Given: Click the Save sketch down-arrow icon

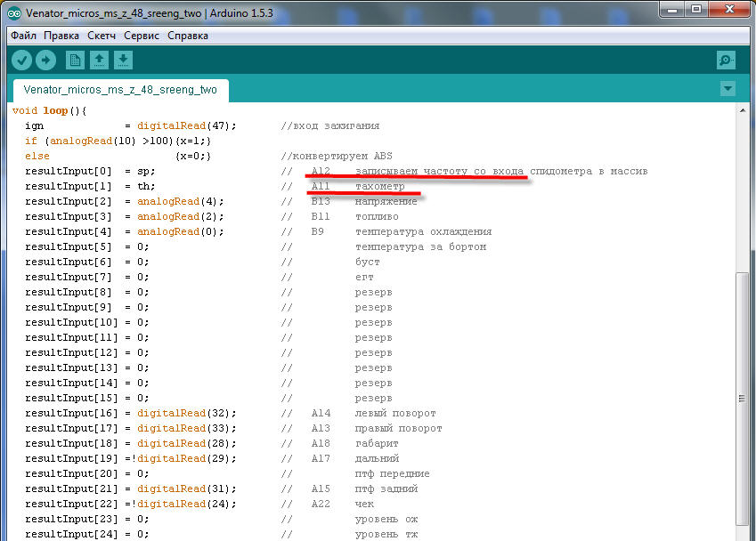Looking at the screenshot, I should pyautogui.click(x=124, y=60).
